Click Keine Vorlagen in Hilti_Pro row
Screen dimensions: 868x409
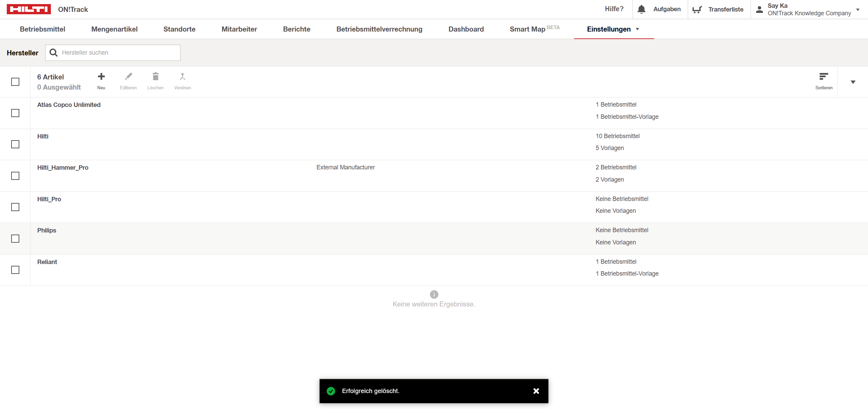coord(616,211)
